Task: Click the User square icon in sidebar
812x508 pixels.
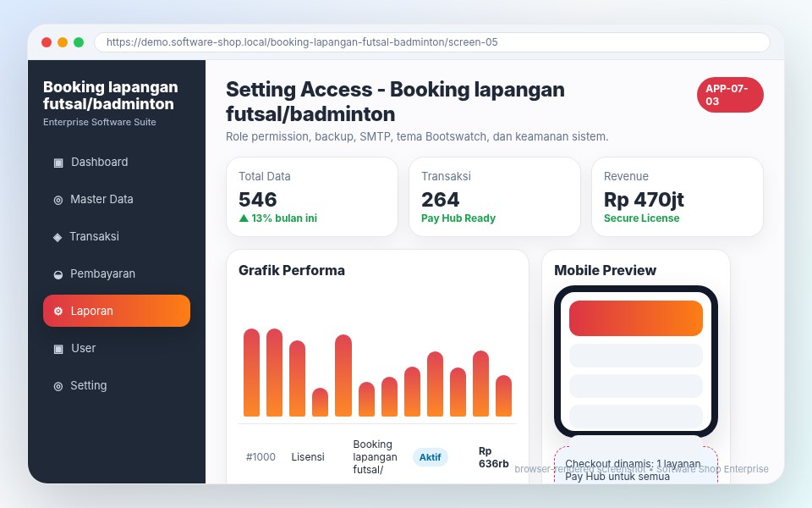Action: tap(58, 348)
